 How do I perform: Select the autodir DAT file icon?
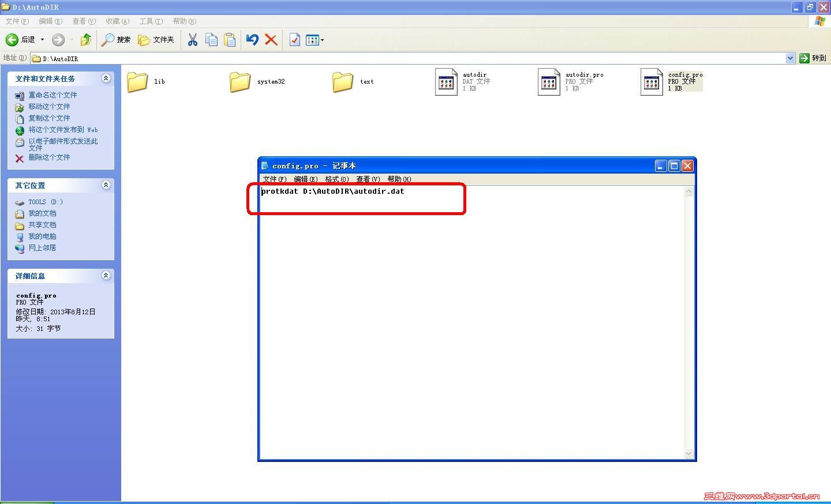tap(446, 82)
